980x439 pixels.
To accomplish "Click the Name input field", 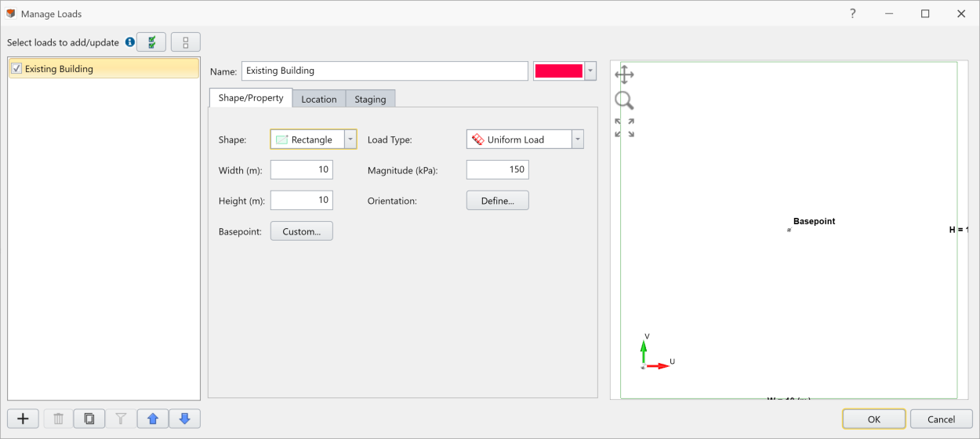I will (385, 71).
